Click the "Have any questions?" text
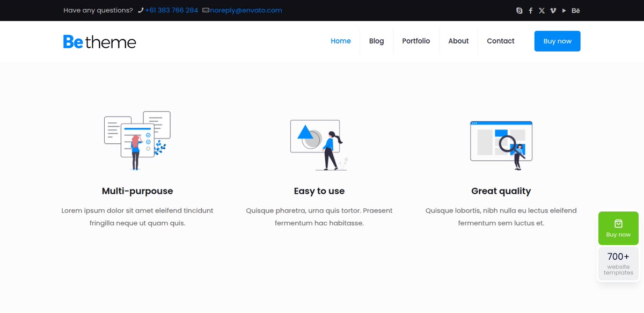 tap(98, 10)
